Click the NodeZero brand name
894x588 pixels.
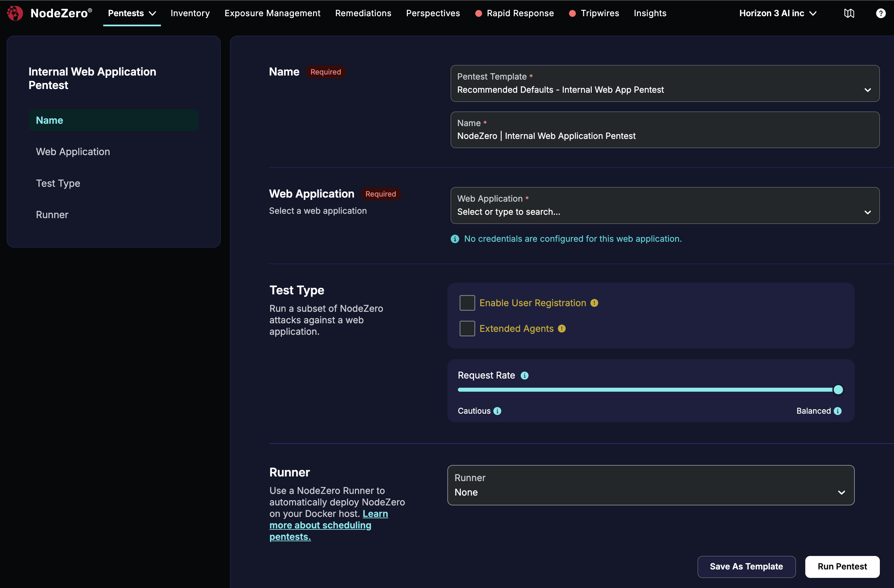point(61,13)
